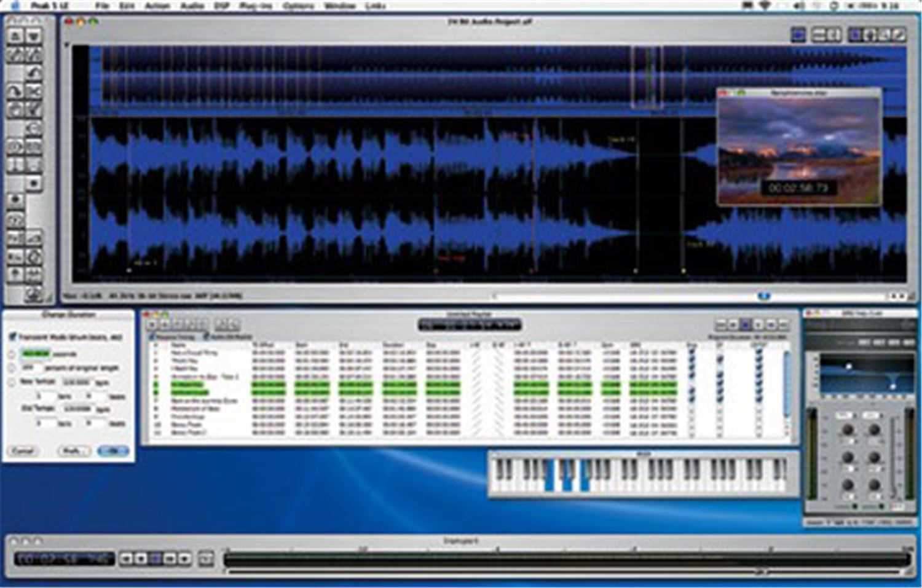Click the Prefs... button in Change Duration
The image size is (922, 588).
73,451
